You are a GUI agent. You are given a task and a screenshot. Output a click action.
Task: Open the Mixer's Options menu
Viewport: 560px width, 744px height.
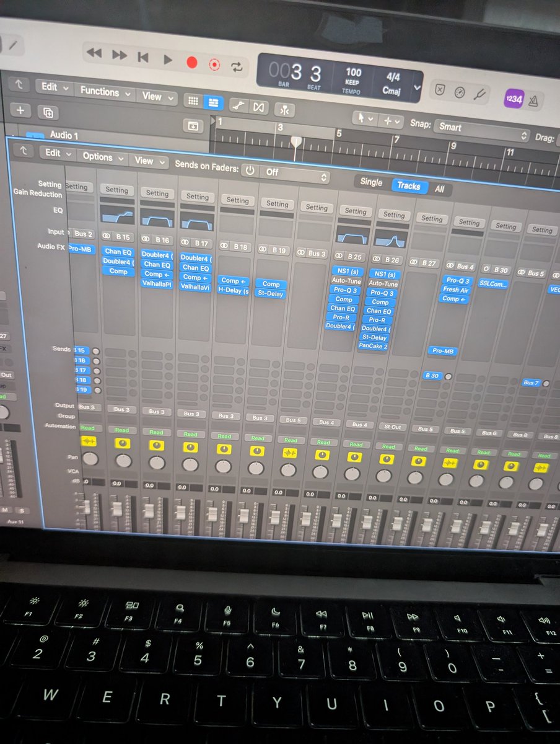102,156
